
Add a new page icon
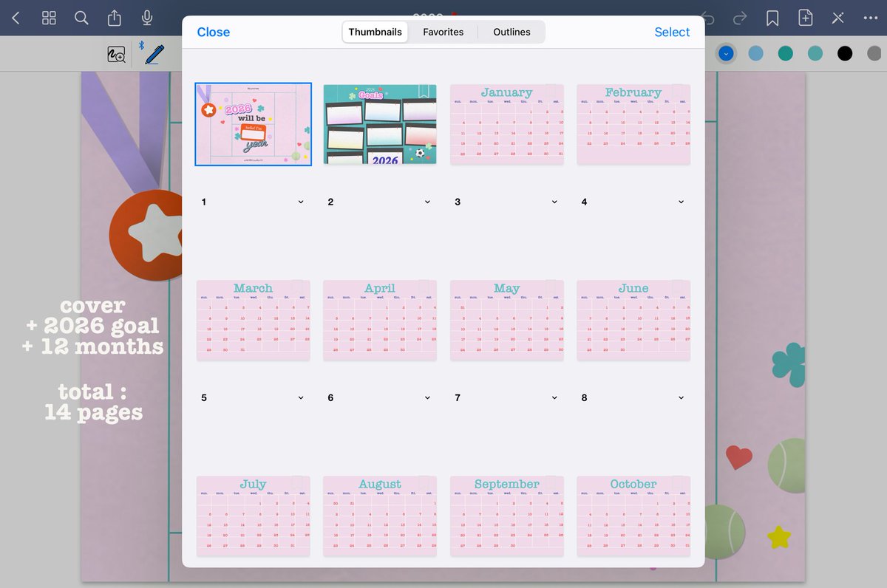tap(805, 18)
